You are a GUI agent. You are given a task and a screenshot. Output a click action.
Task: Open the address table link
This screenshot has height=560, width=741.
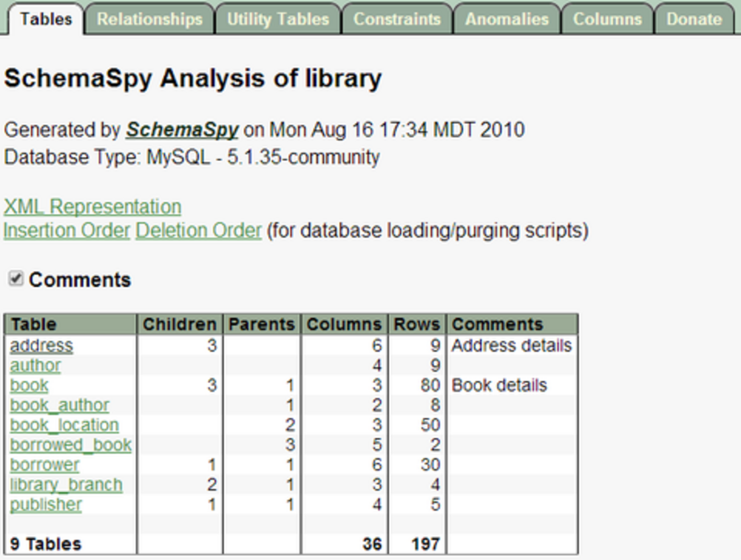[x=42, y=345]
